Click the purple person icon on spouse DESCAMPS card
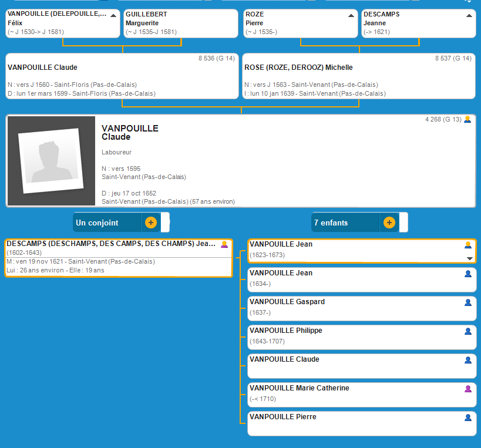Image resolution: width=481 pixels, height=448 pixels. 224,245
